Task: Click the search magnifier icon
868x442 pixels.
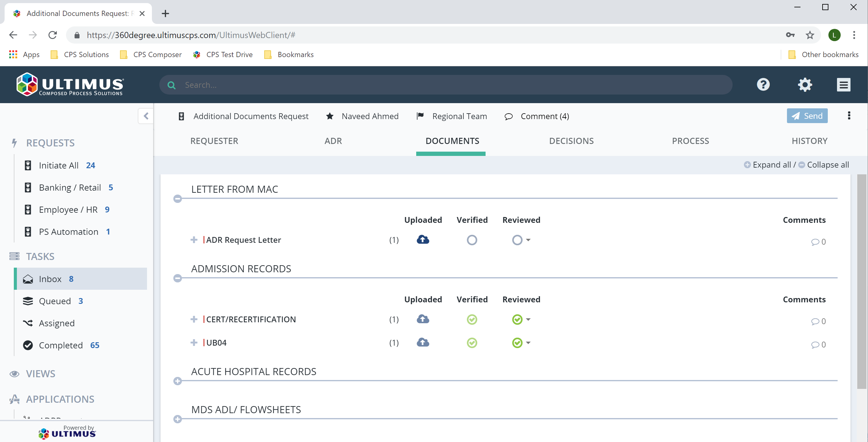Action: pos(172,85)
